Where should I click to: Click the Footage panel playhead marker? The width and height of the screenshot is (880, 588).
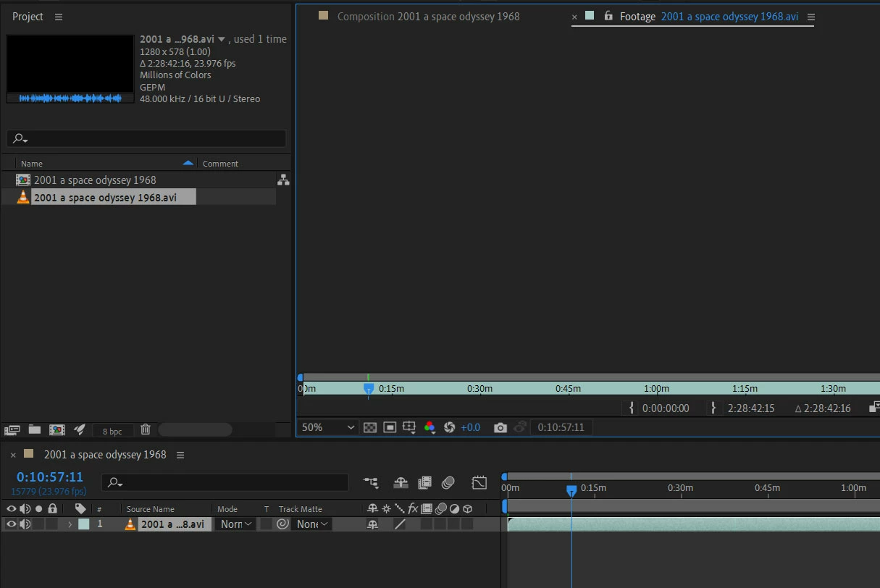[369, 388]
